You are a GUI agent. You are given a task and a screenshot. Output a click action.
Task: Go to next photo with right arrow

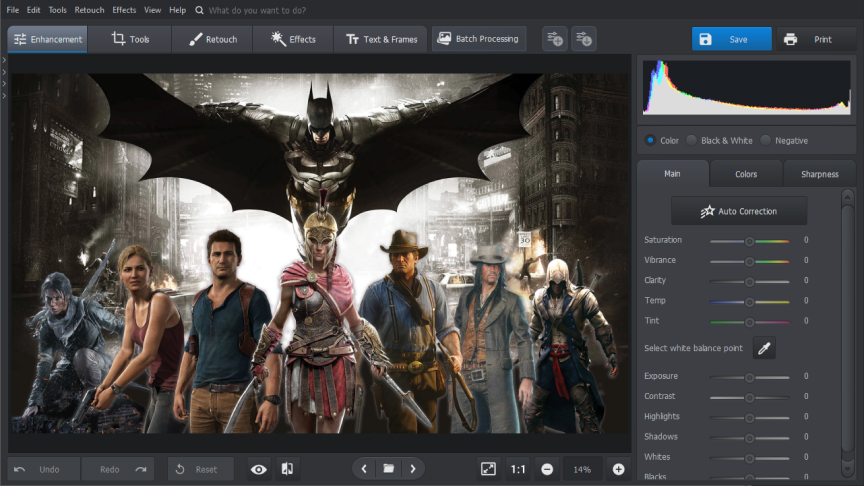[413, 469]
